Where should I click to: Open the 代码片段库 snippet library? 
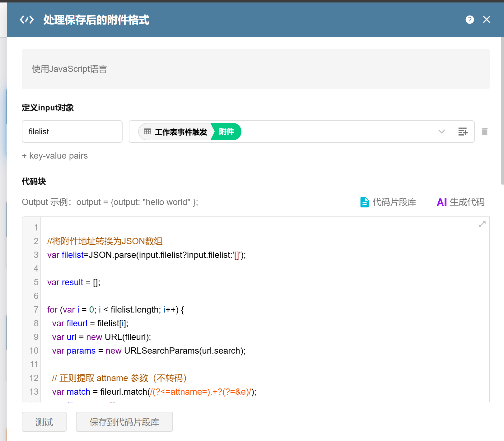point(394,202)
